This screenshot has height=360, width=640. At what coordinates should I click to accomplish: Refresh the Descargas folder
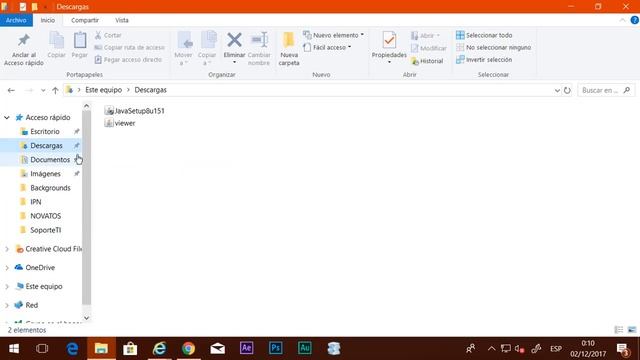point(567,90)
